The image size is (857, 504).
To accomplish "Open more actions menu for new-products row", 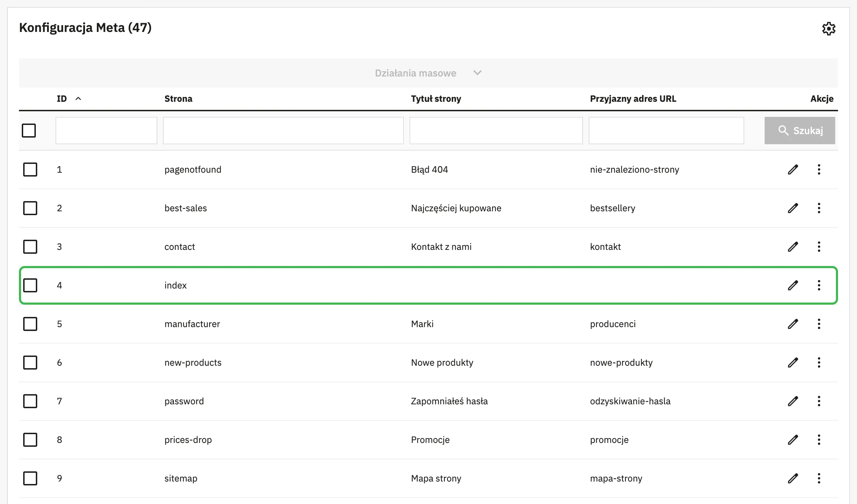I will tap(819, 363).
